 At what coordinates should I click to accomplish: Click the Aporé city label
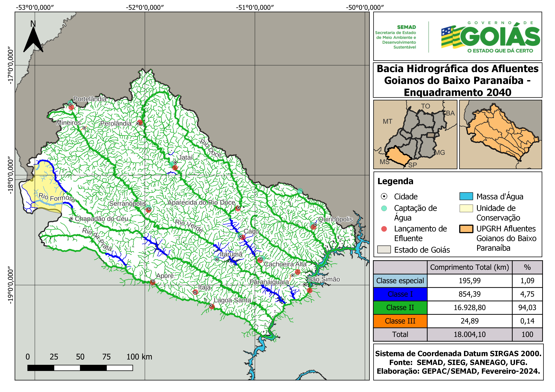165,276
